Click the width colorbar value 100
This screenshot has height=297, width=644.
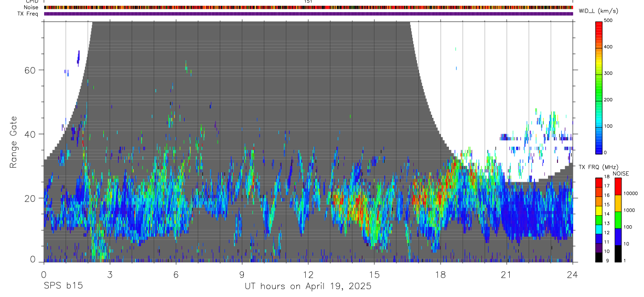tap(609, 126)
